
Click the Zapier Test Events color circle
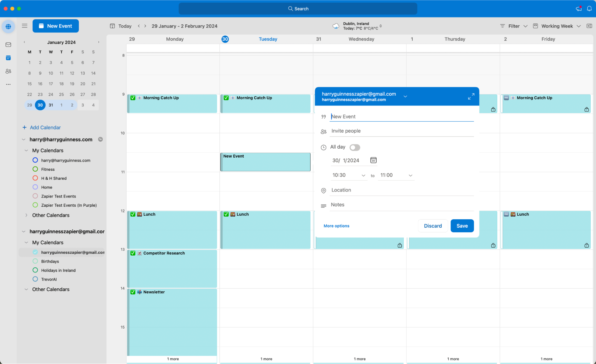pos(35,196)
